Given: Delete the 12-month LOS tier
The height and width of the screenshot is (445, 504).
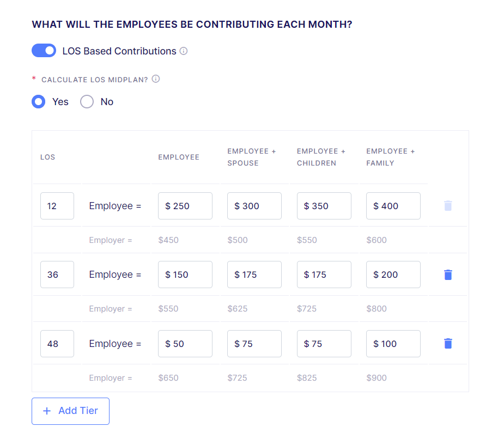Looking at the screenshot, I should click(448, 206).
